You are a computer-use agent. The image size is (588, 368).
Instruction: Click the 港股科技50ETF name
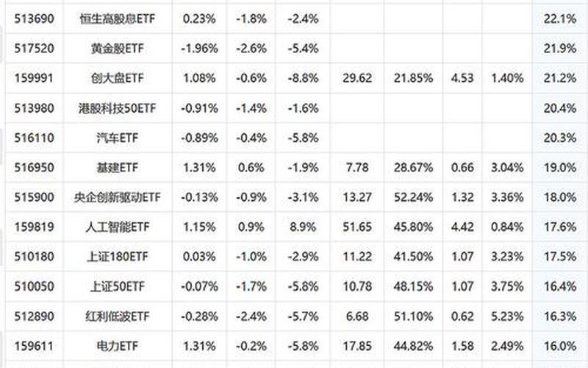pos(118,107)
